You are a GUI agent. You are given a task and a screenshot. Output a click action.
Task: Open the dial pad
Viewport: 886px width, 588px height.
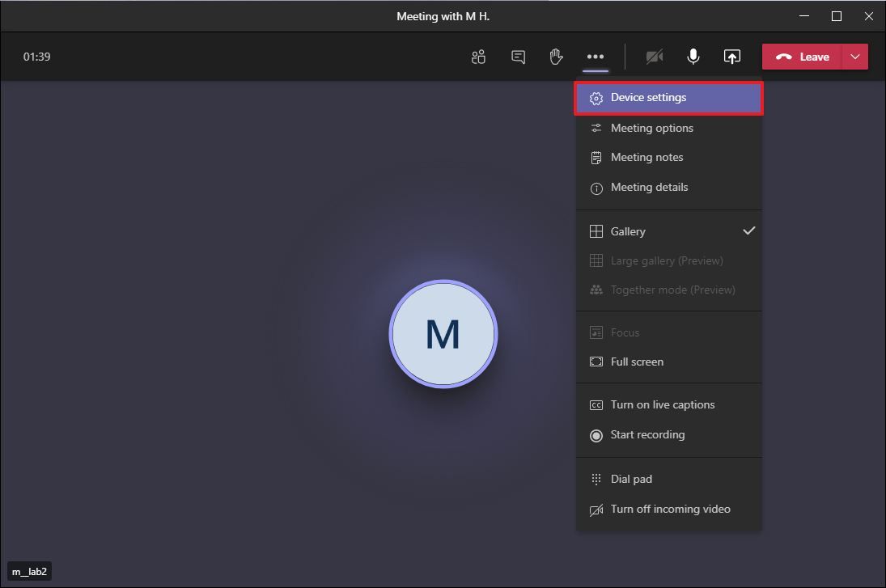point(631,479)
